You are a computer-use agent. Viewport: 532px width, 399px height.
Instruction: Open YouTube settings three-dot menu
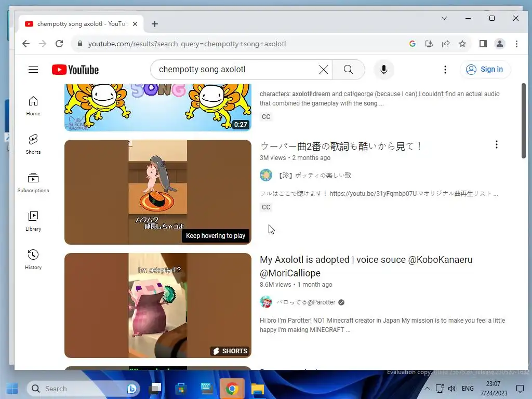click(445, 70)
